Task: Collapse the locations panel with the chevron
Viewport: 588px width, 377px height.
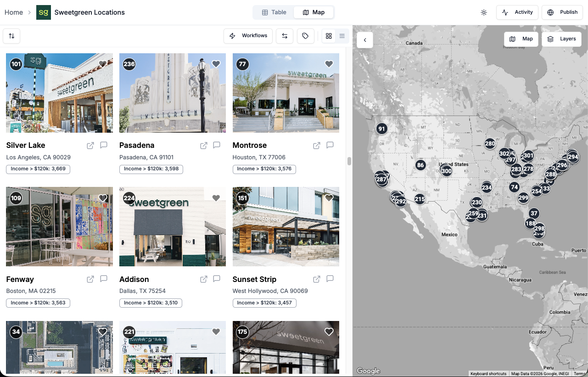Action: pos(364,40)
